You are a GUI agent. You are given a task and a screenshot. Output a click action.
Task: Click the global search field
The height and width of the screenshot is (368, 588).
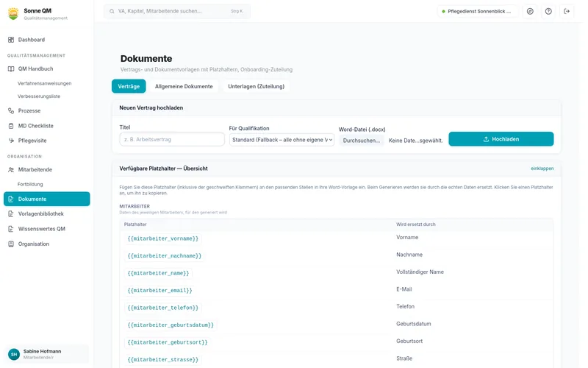[177, 11]
